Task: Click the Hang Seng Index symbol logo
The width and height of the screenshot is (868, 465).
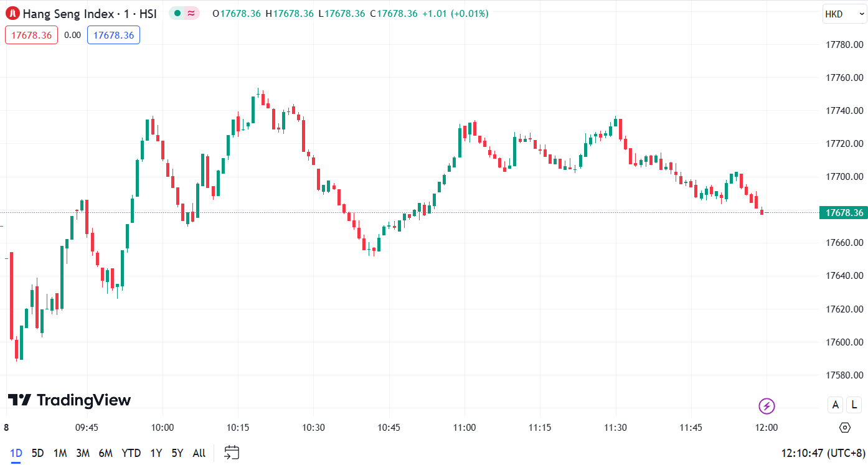Action: click(x=13, y=13)
